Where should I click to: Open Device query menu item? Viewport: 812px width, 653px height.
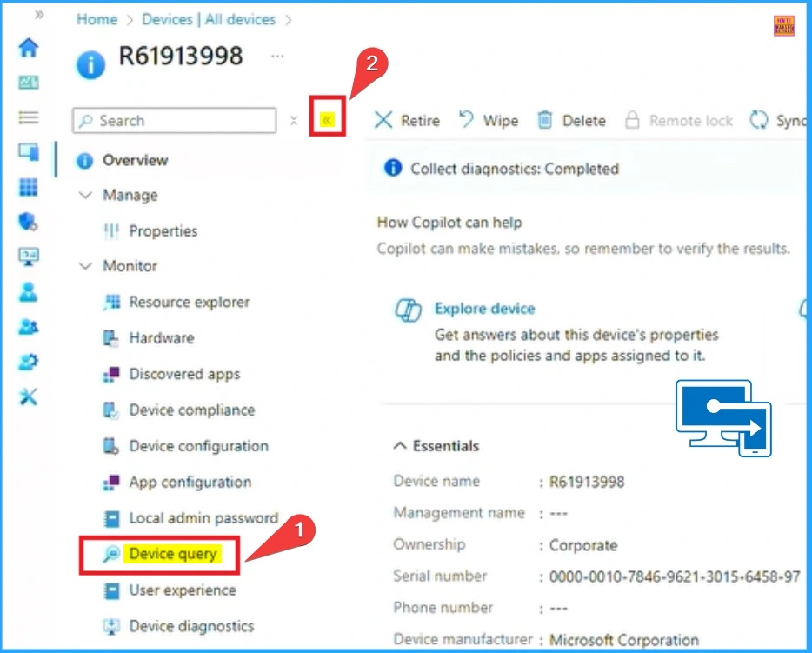pyautogui.click(x=173, y=554)
